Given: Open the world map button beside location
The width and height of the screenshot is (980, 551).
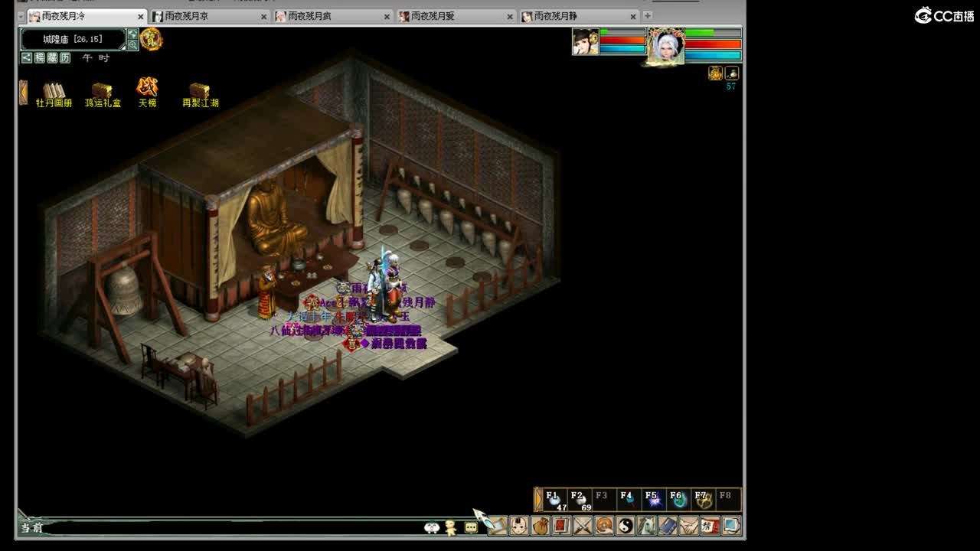Looking at the screenshot, I should [133, 34].
